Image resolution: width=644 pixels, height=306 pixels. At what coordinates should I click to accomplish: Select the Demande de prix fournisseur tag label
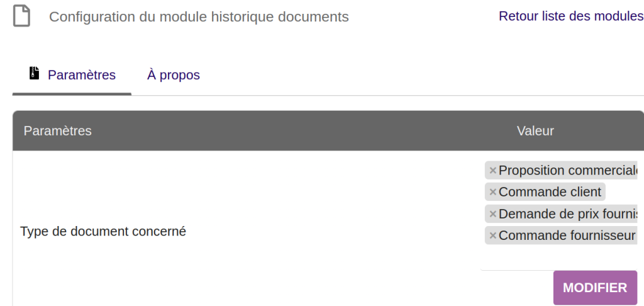pos(566,214)
